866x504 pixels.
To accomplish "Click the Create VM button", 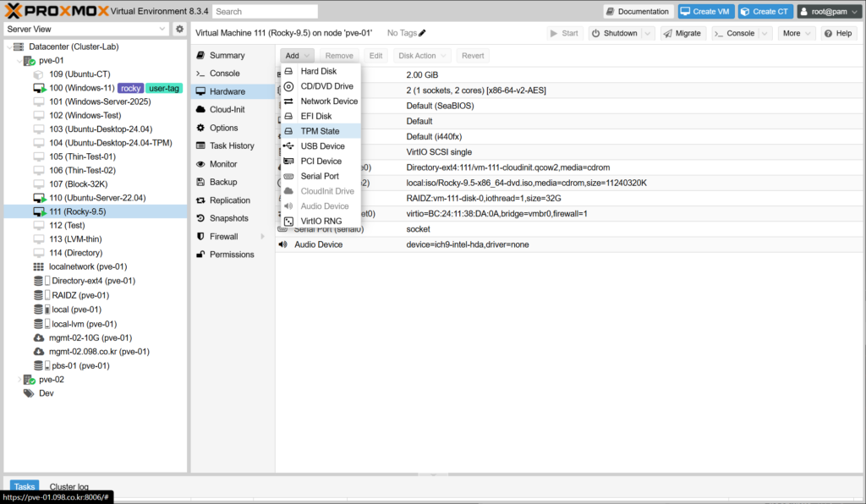I will [x=704, y=11].
